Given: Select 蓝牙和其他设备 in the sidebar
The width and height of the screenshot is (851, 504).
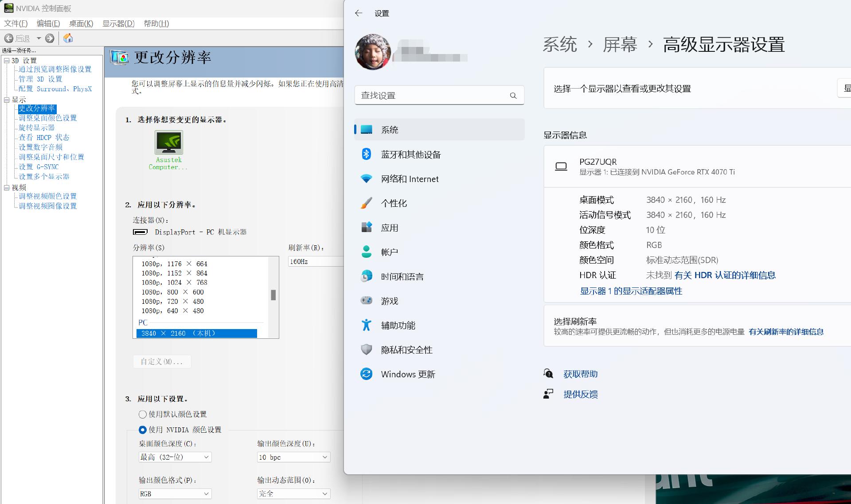Looking at the screenshot, I should coord(410,154).
